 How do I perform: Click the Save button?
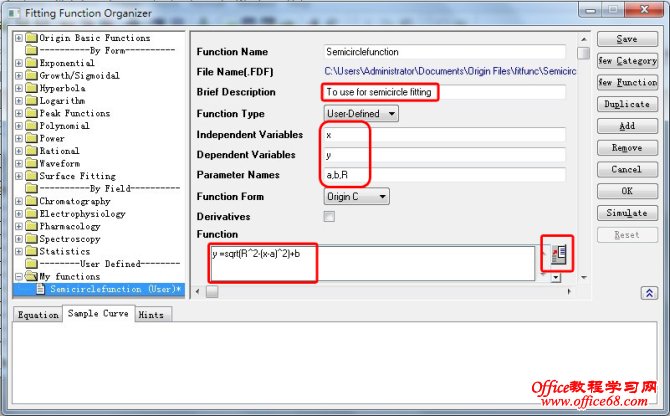tap(627, 39)
